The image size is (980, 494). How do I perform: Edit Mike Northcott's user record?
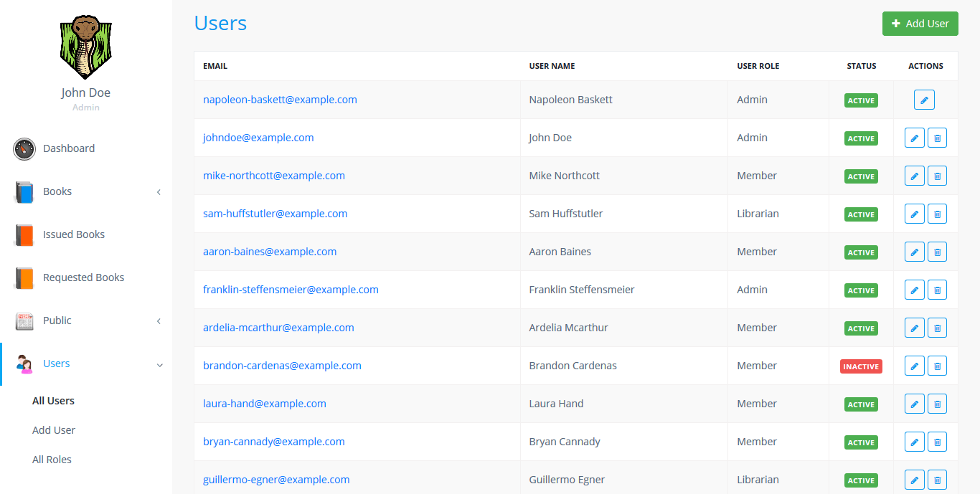tap(914, 176)
